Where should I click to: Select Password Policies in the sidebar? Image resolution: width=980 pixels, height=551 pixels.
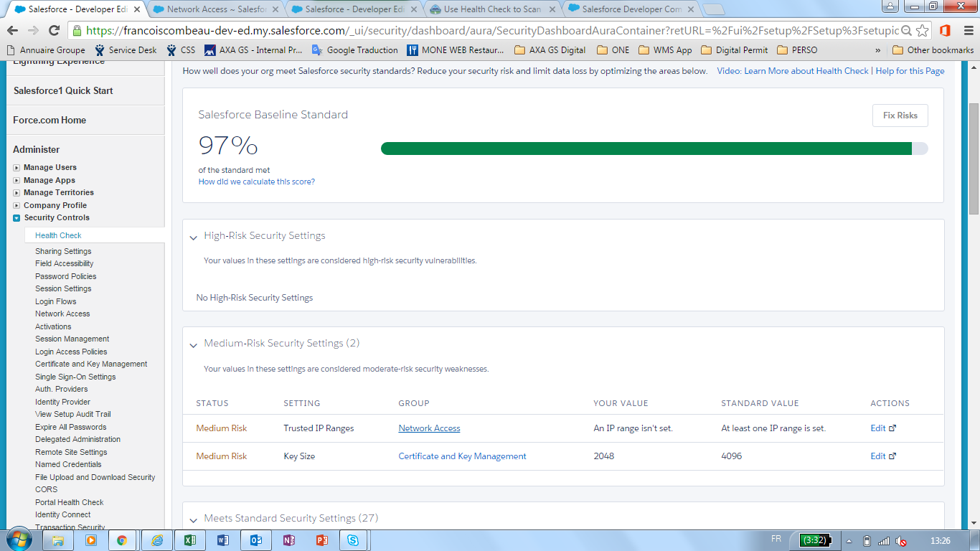[66, 276]
